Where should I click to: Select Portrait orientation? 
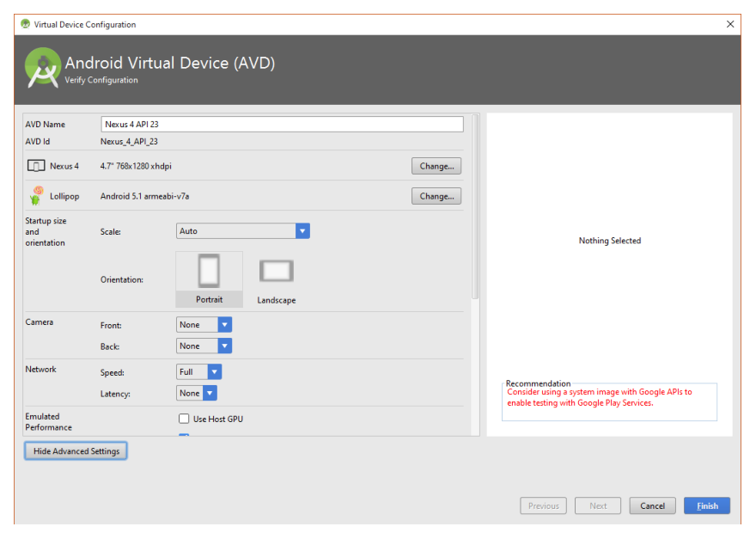[210, 279]
